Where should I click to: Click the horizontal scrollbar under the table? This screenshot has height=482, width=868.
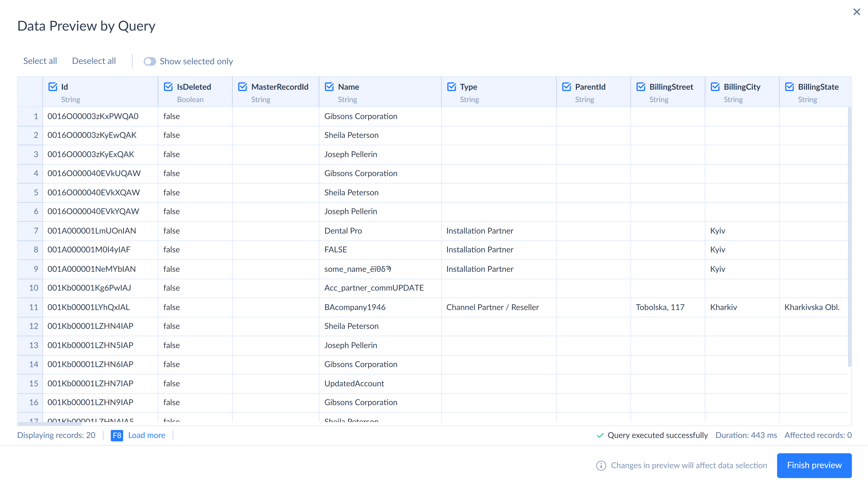coord(50,424)
